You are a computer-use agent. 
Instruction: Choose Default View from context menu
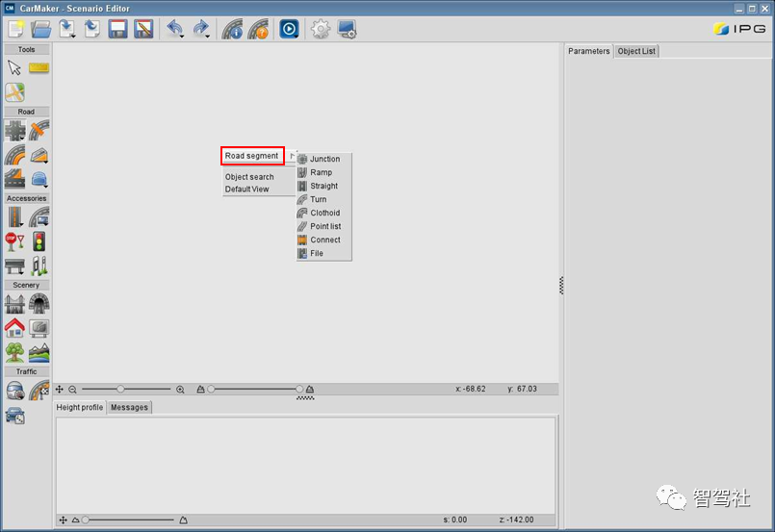246,189
